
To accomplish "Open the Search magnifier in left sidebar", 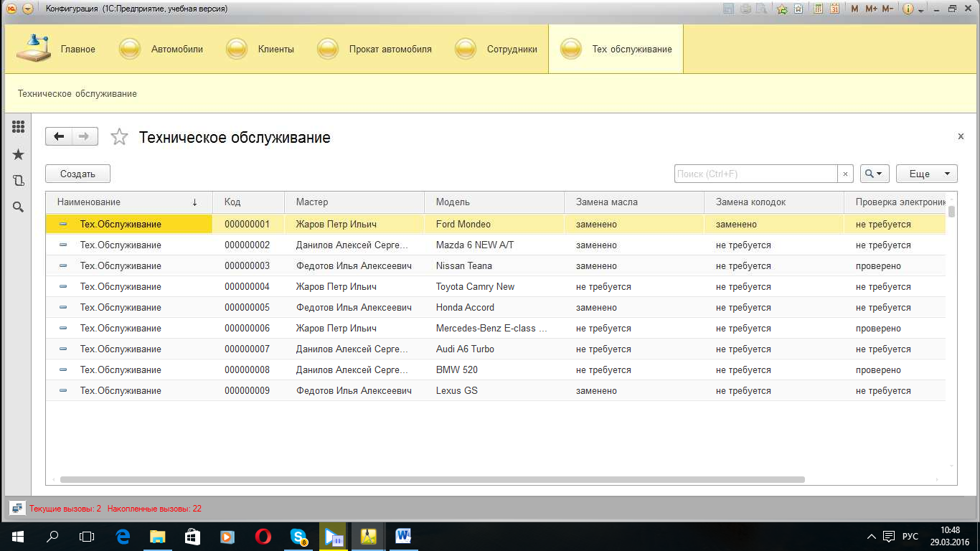I will (x=19, y=207).
